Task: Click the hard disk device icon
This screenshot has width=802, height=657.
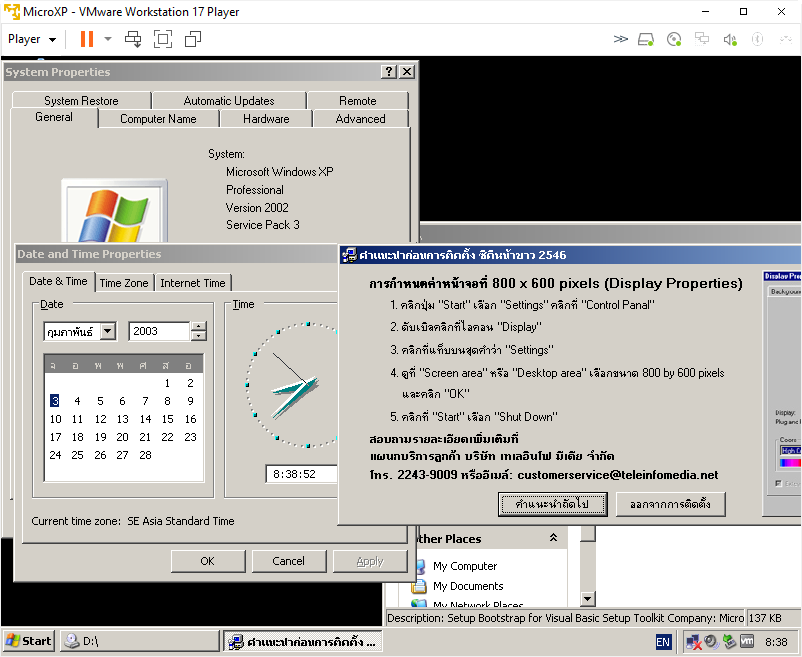Action: [x=646, y=39]
